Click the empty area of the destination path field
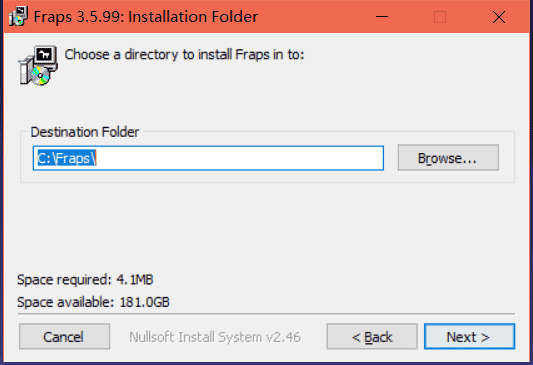The image size is (533, 365). [x=238, y=158]
